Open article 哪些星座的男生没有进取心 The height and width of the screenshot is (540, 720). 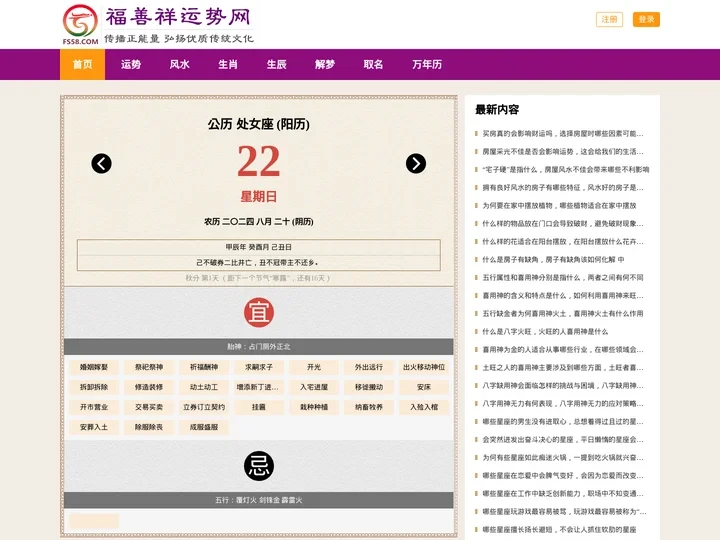(x=563, y=422)
